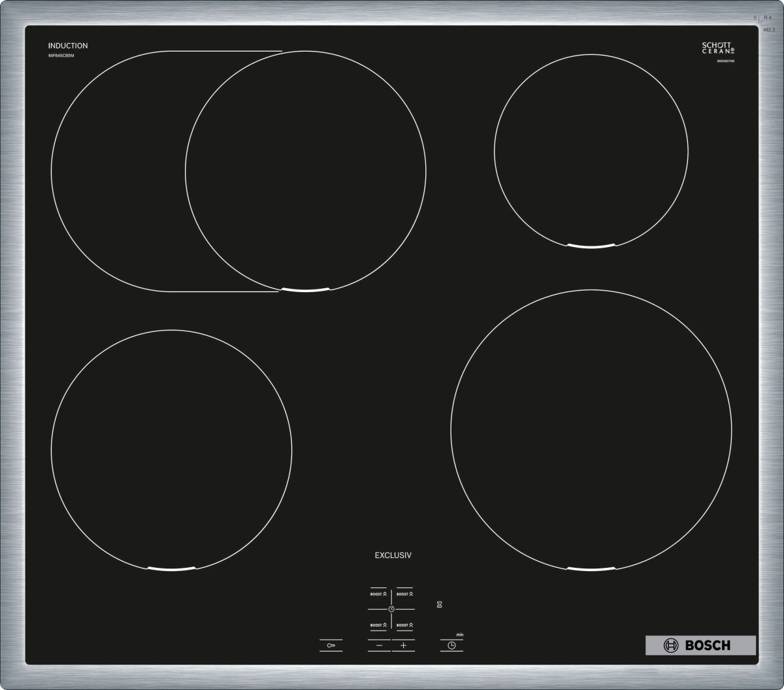Tap the plus power control

point(404,646)
